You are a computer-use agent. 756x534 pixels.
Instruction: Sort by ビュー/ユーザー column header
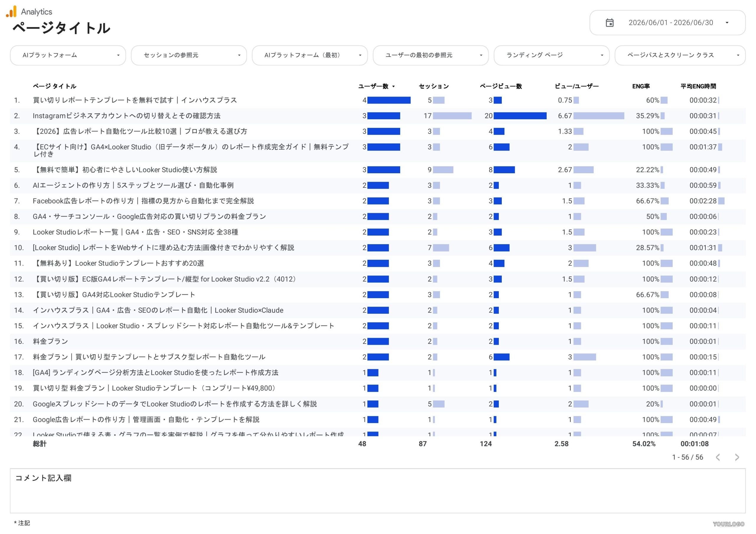tap(576, 86)
